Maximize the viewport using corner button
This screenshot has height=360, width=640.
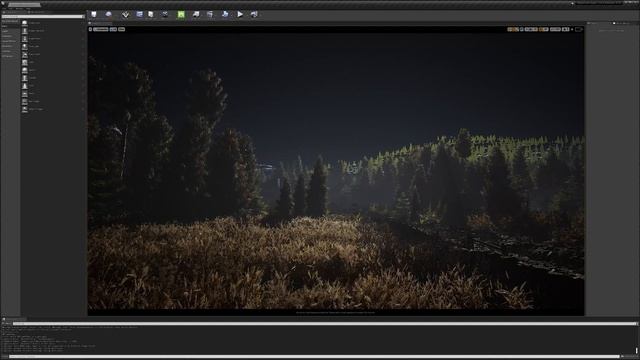pyautogui.click(x=578, y=29)
